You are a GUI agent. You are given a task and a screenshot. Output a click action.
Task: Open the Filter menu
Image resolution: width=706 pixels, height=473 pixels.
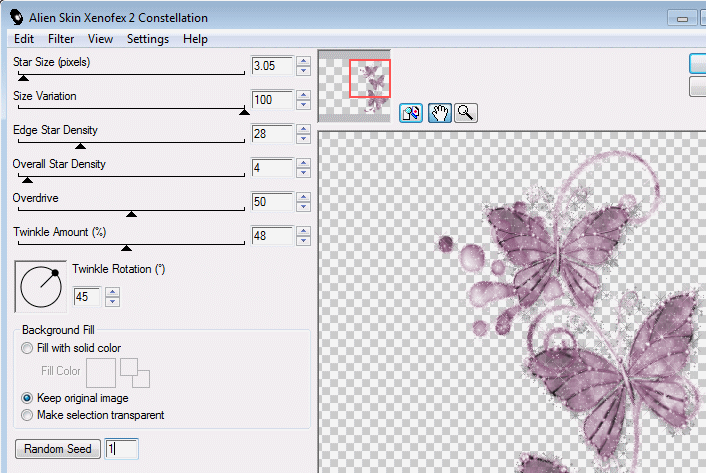click(x=61, y=39)
